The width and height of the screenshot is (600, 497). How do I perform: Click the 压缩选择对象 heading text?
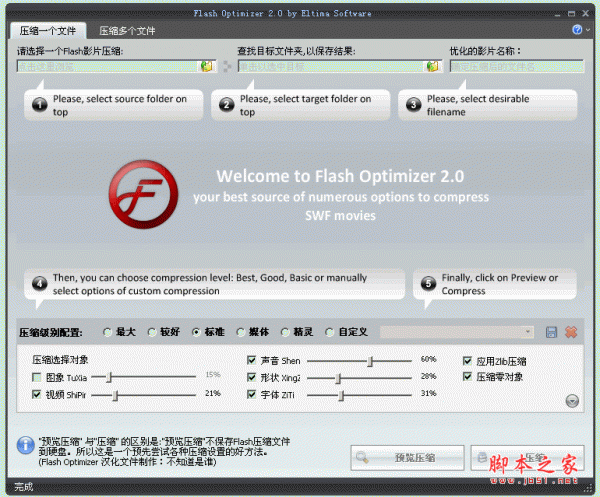[60, 360]
